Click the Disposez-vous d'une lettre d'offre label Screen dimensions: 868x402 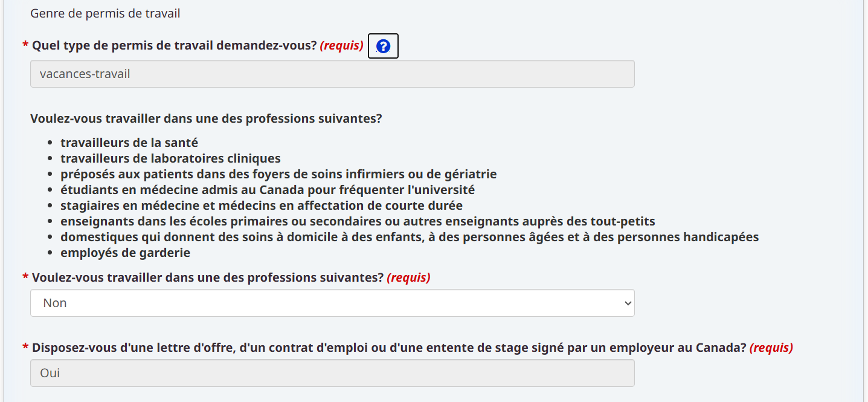coord(389,348)
